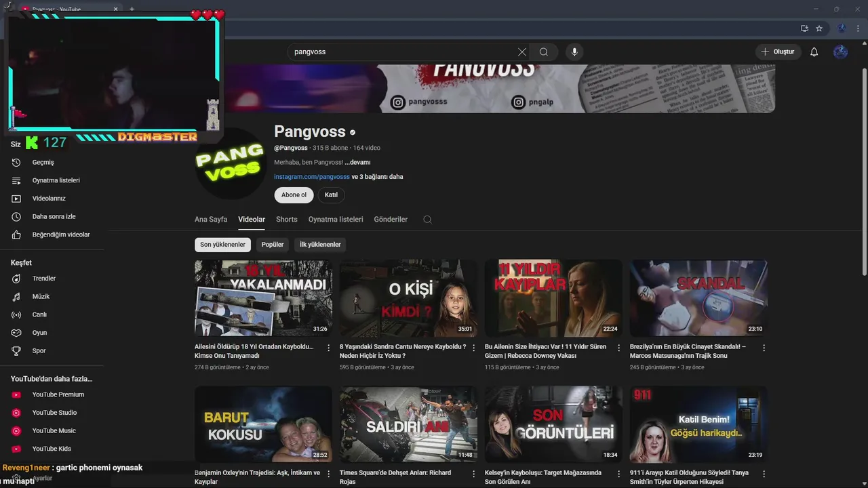
Task: Expand channel description via ...devamı
Action: 357,163
